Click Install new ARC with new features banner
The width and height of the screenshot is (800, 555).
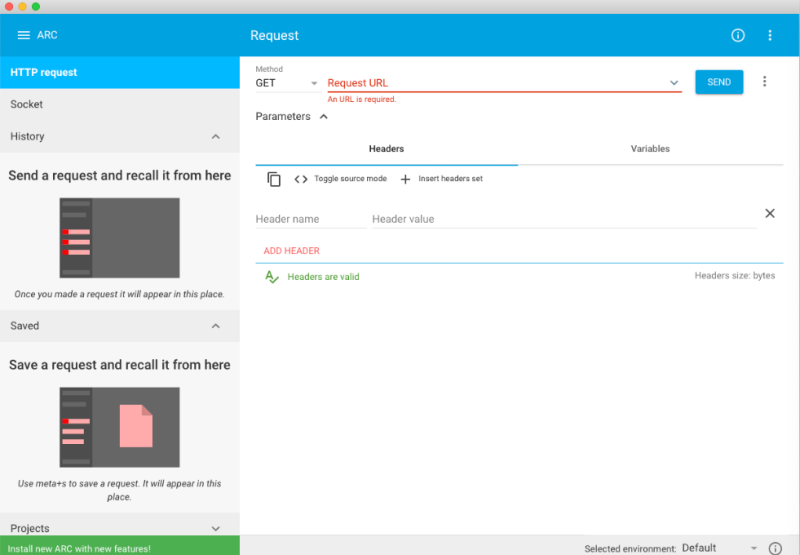120,545
